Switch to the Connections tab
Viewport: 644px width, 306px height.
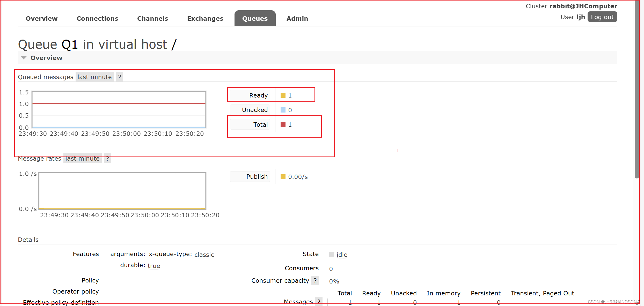click(x=97, y=18)
